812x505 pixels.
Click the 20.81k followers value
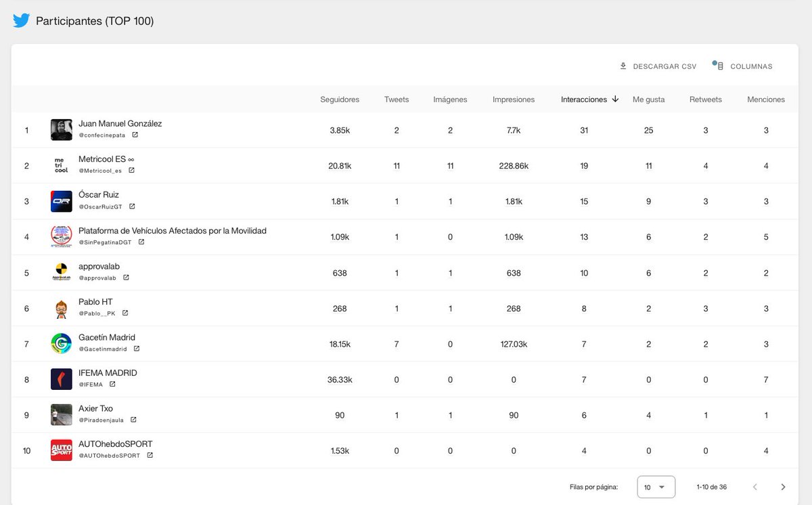340,166
